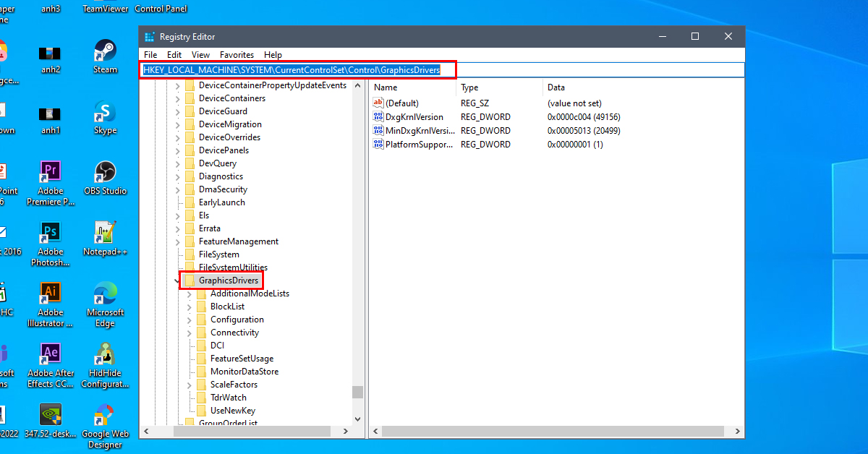This screenshot has height=454, width=868.
Task: Open the Favorites menu
Action: point(237,54)
